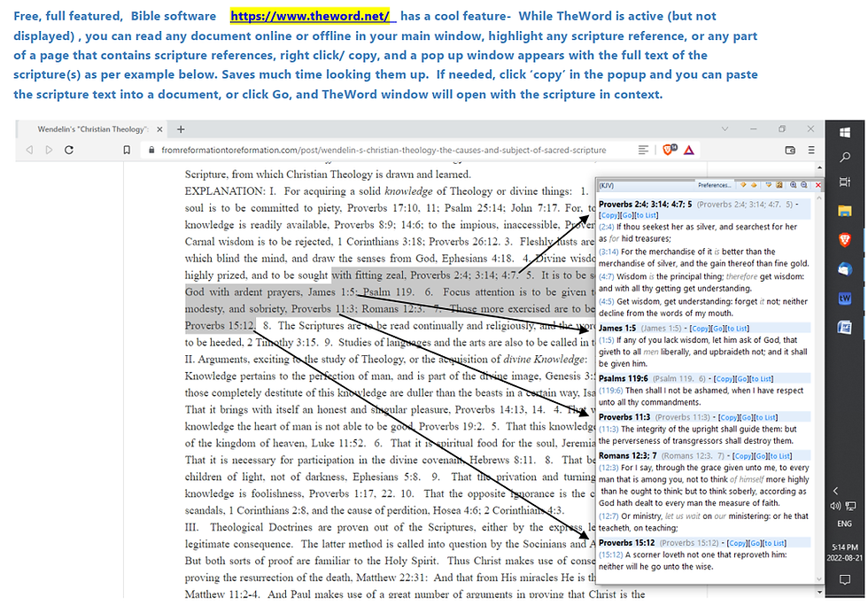Viewport: 868px width, 605px height.
Task: Click the address bar URL field
Action: click(383, 150)
